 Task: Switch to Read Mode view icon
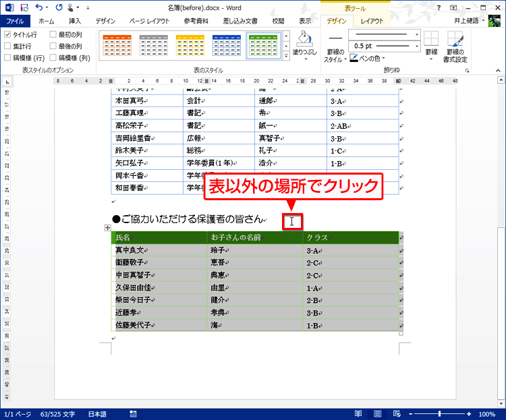[358, 413]
